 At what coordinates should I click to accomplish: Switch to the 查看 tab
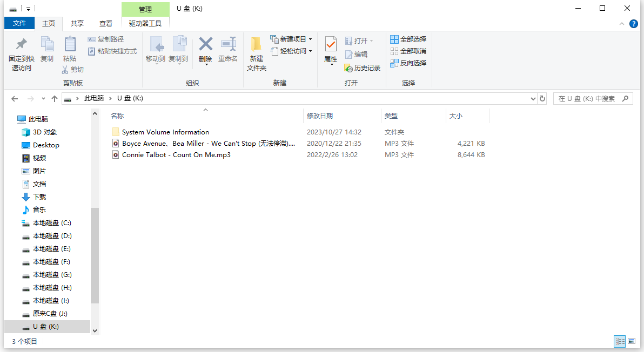click(x=105, y=23)
